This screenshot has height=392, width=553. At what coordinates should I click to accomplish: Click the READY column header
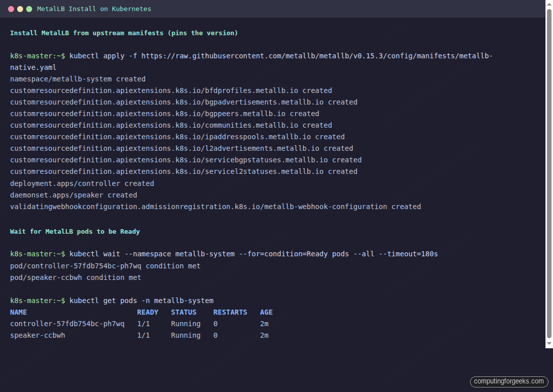coord(147,312)
